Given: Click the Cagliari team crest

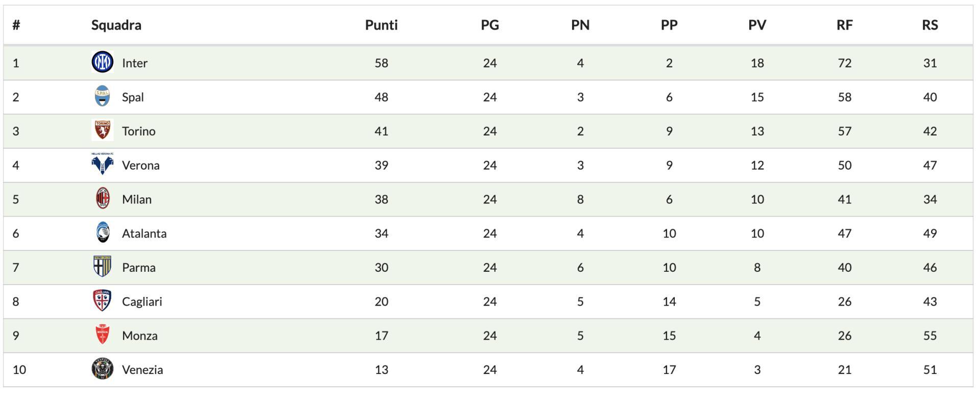Looking at the screenshot, I should click(102, 301).
